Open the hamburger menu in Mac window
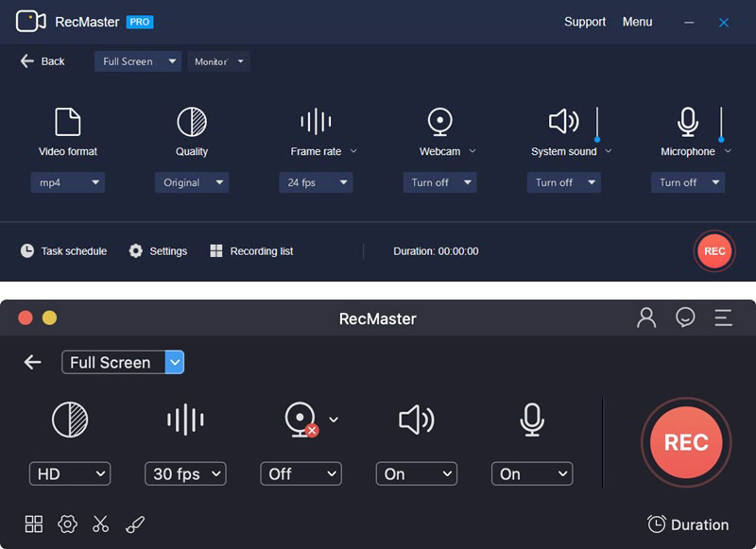756x549 pixels. point(723,318)
